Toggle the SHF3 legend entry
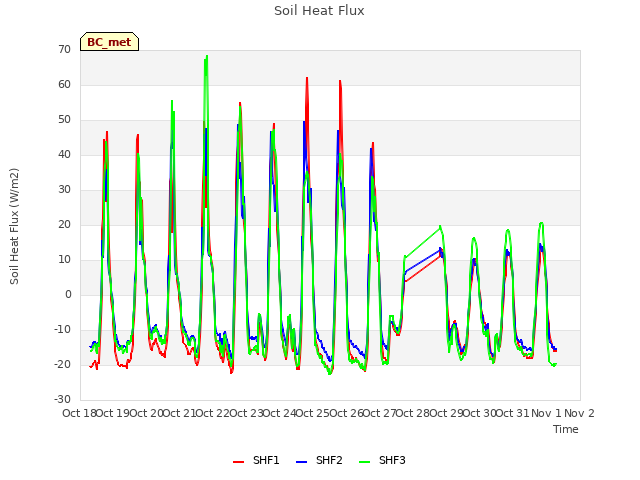Screen dimensions: 640x480 point(382,460)
